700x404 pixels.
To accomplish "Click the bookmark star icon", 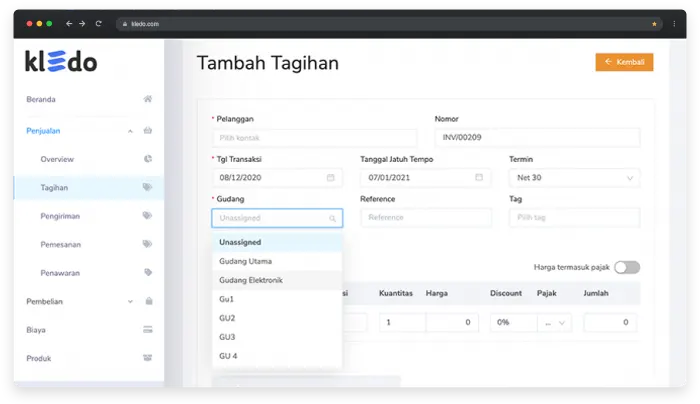I will (x=654, y=24).
